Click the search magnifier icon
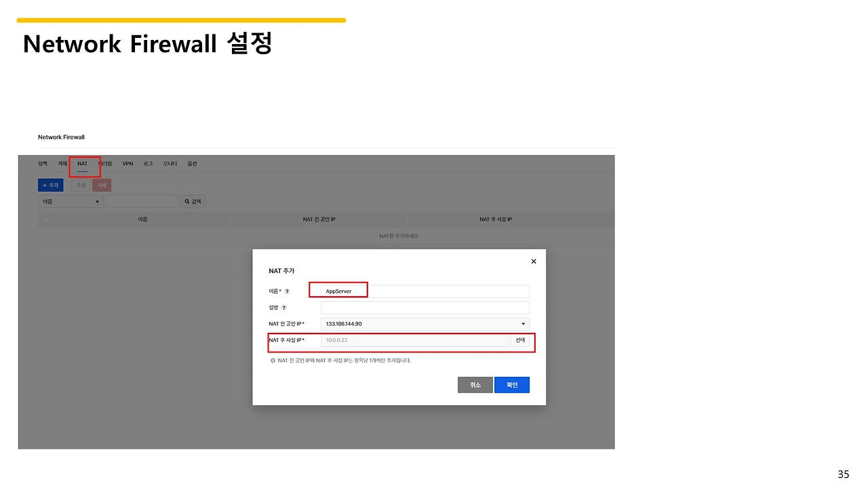 pos(187,201)
